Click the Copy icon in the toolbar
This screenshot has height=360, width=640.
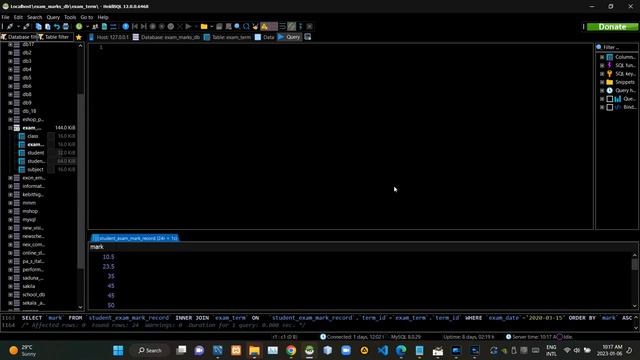click(39, 27)
